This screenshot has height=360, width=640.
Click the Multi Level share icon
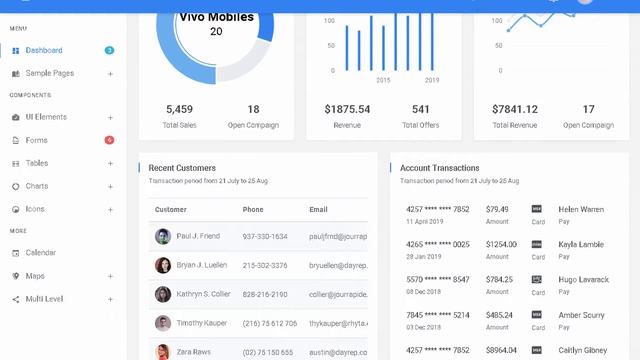click(16, 299)
